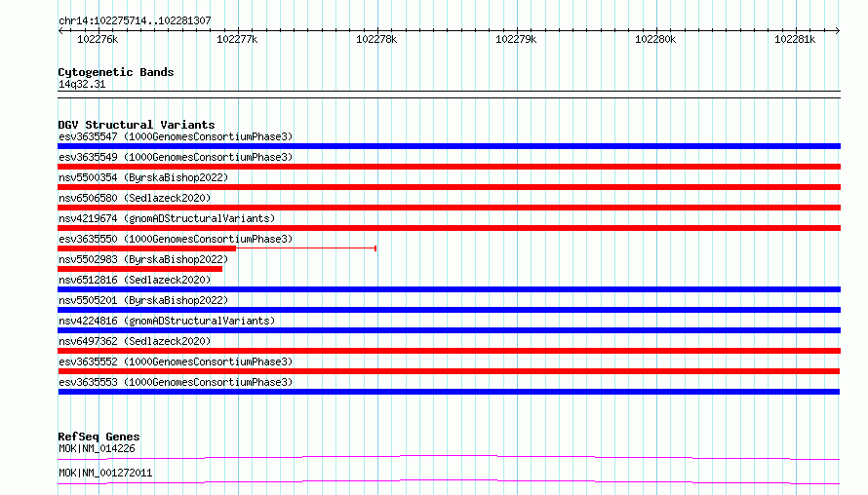Open gene label MOK|NM_001272011
This screenshot has height=495, width=868.
tap(105, 473)
